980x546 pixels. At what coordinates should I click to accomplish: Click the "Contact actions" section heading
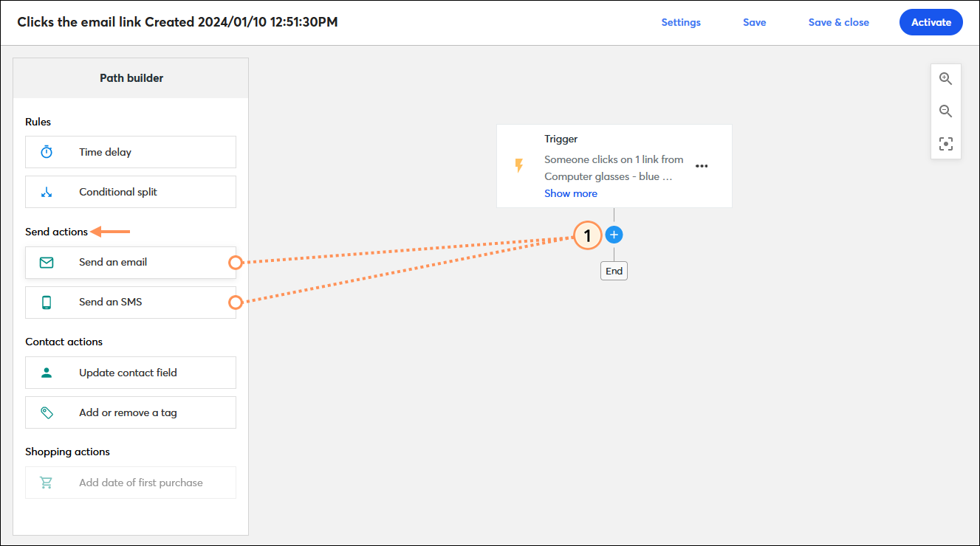point(64,342)
